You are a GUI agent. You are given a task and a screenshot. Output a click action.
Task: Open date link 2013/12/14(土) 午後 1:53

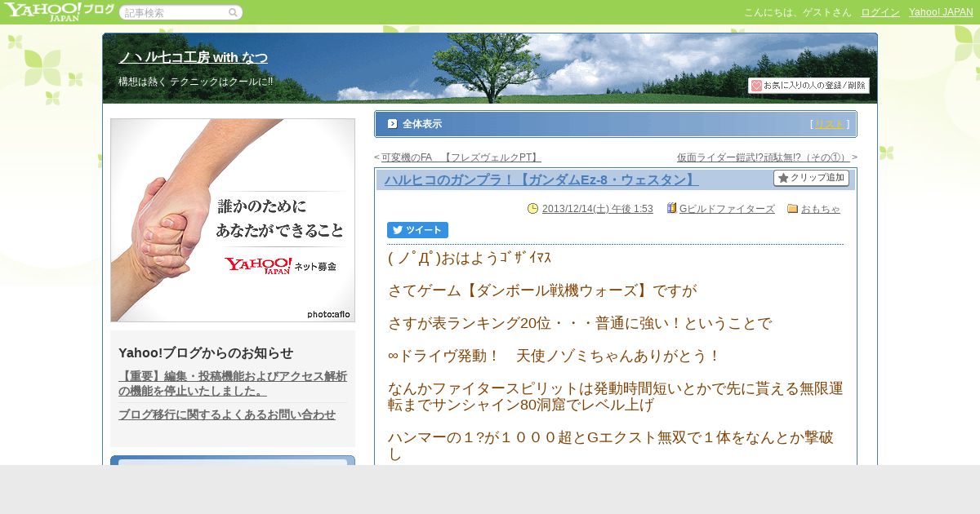[x=597, y=209]
